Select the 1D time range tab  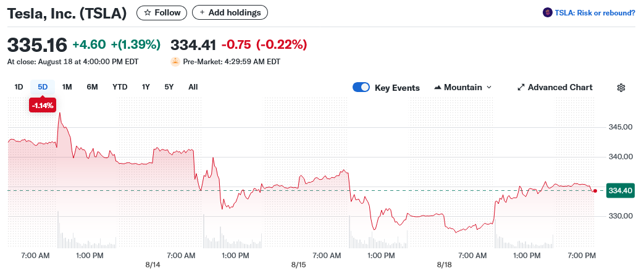pyautogui.click(x=19, y=87)
